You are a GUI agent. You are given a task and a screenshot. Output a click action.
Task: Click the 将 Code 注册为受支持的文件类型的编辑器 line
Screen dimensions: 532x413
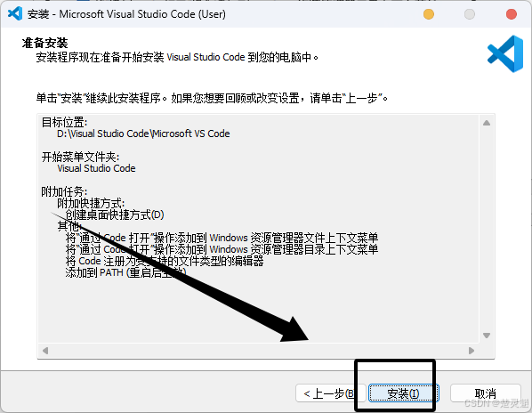click(165, 261)
